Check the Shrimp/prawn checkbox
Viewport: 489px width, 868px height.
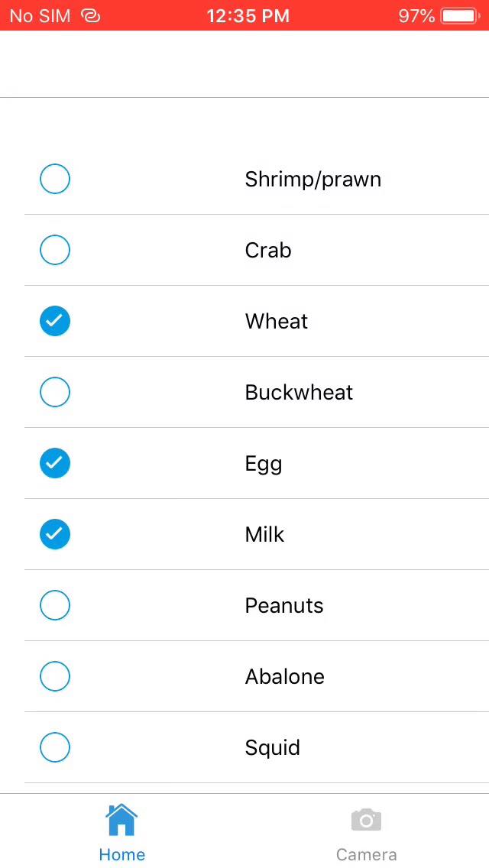[55, 179]
